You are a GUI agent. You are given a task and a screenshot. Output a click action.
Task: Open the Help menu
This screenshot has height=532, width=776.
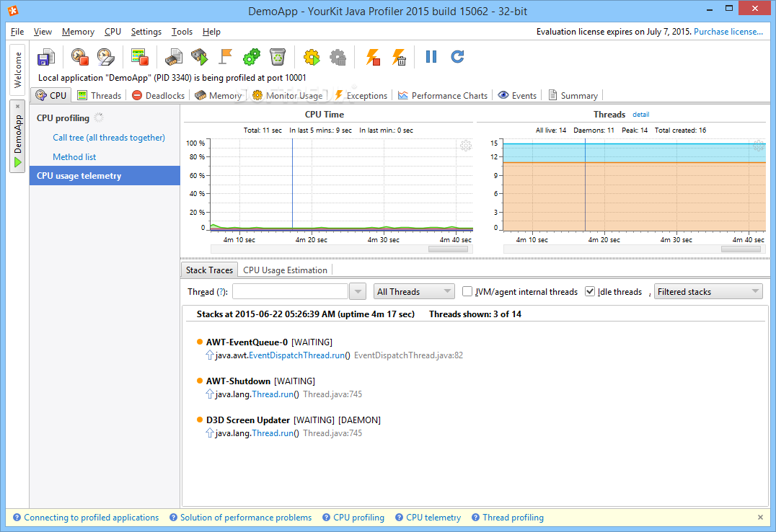pos(211,32)
